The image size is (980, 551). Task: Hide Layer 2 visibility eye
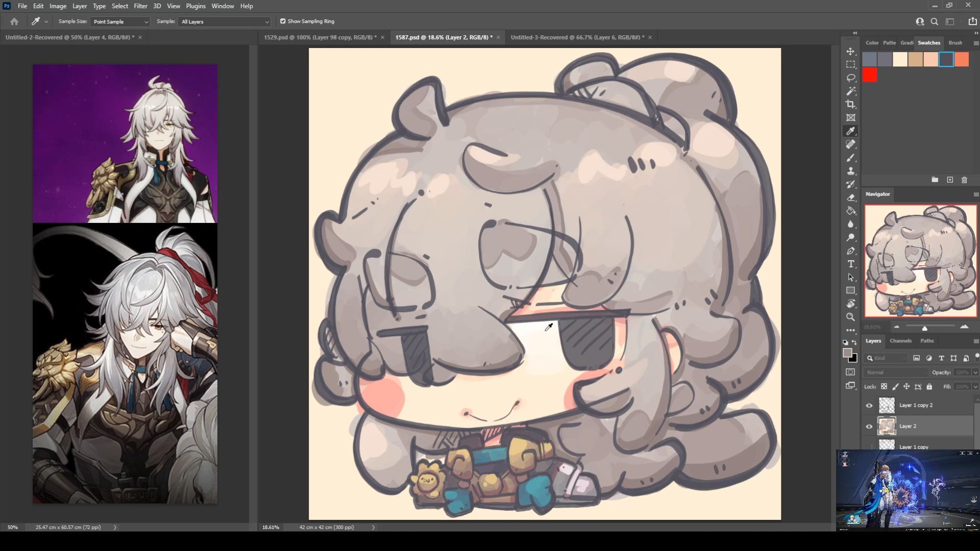coord(869,426)
